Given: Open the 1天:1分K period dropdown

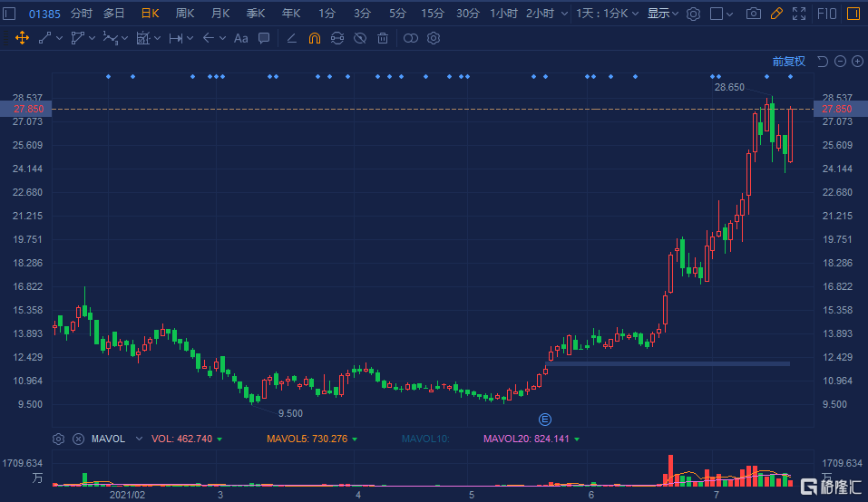Looking at the screenshot, I should pyautogui.click(x=607, y=14).
